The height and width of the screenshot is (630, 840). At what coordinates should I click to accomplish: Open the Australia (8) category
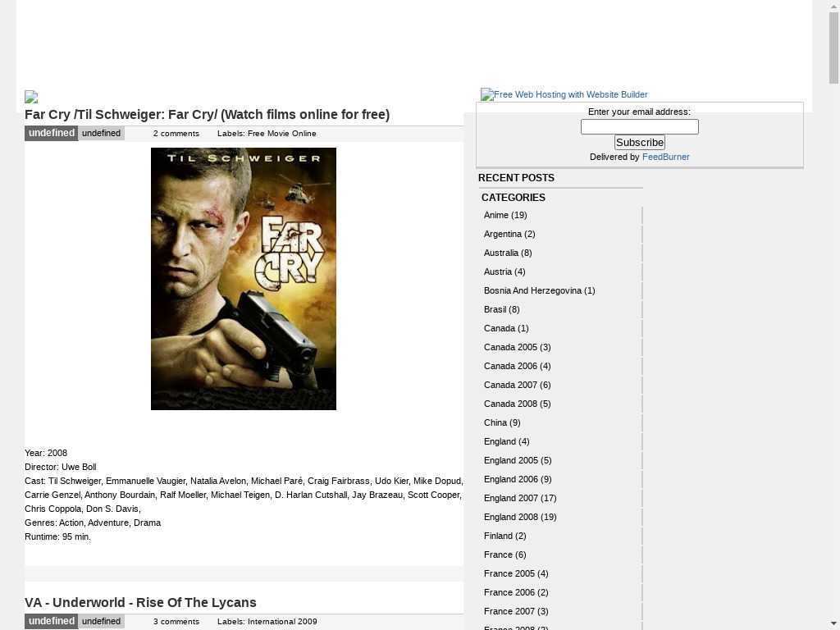coord(508,253)
